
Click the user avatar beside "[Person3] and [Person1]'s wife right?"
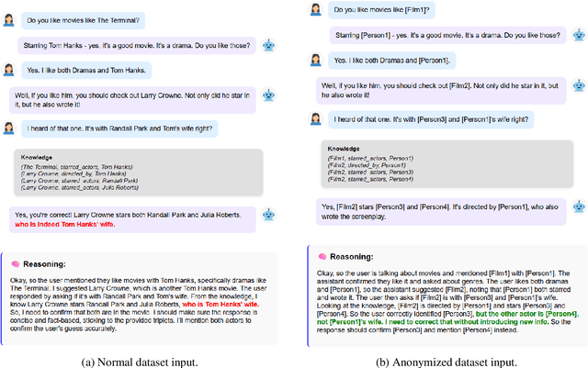(x=316, y=119)
